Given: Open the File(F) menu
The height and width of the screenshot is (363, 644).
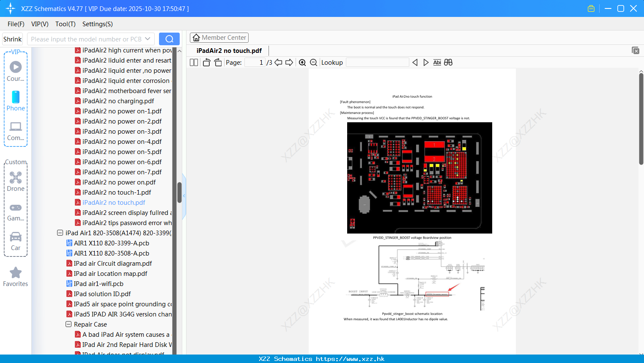Looking at the screenshot, I should (x=16, y=24).
